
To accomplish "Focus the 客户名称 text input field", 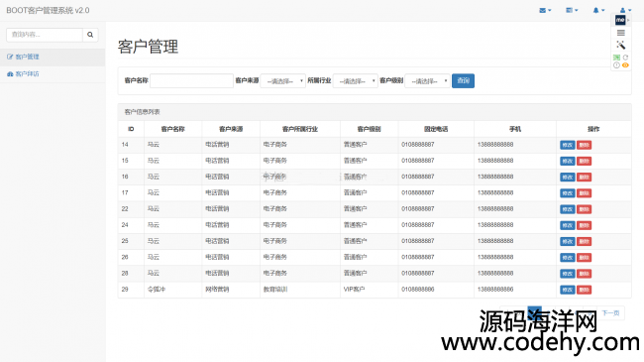I will [191, 80].
